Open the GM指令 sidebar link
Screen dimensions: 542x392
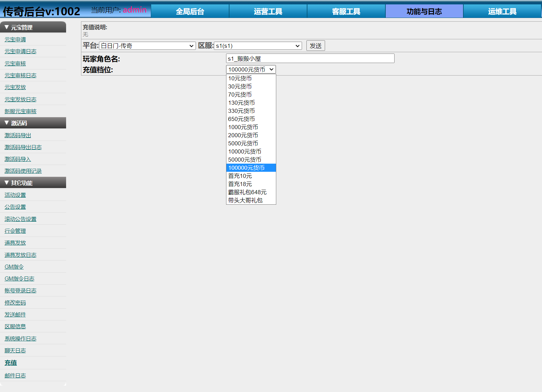pos(14,267)
